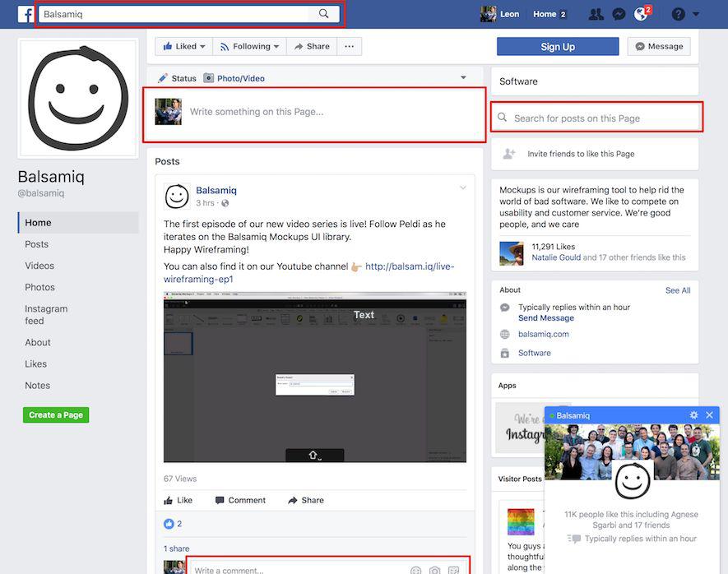Click See All in About section
728x574 pixels.
click(x=678, y=290)
